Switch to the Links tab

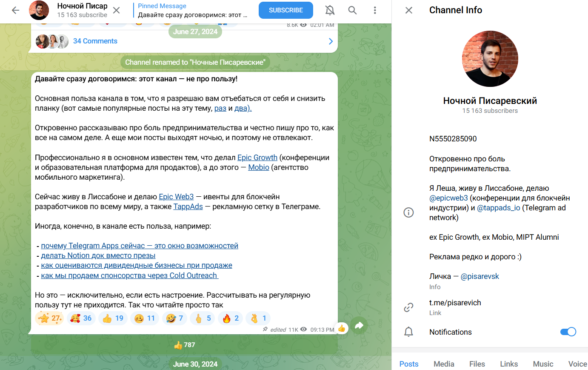click(509, 364)
